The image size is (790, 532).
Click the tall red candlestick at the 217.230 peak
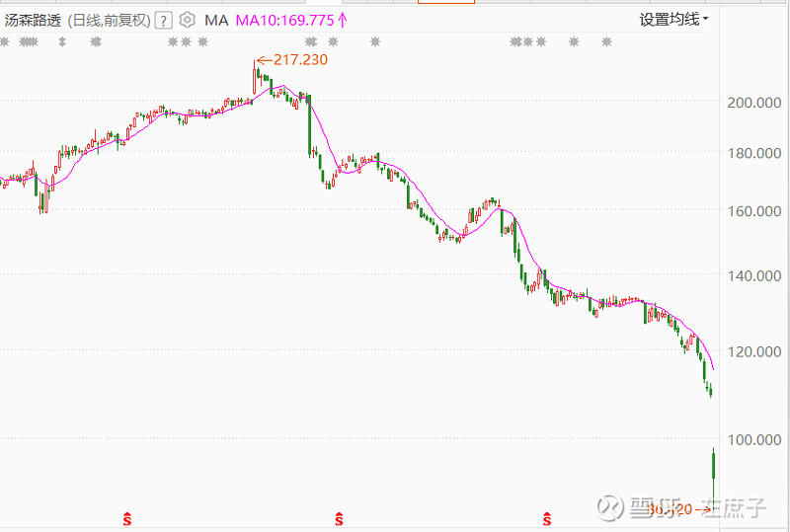click(255, 79)
